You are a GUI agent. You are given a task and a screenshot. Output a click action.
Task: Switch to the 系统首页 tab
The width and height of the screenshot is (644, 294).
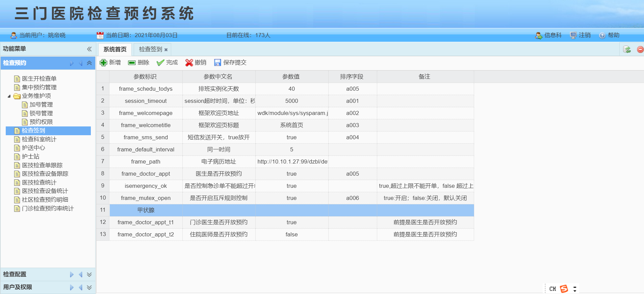tap(115, 50)
